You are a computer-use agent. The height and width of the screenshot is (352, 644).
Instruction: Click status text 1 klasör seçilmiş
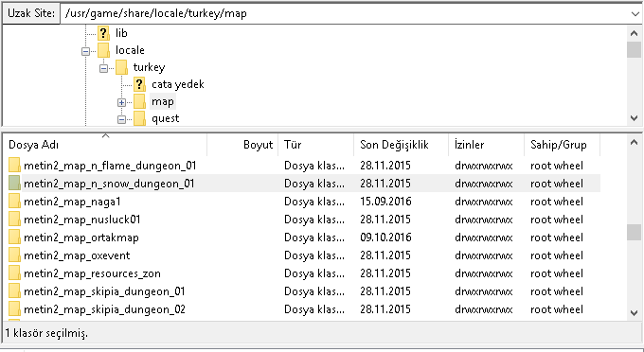point(46,333)
